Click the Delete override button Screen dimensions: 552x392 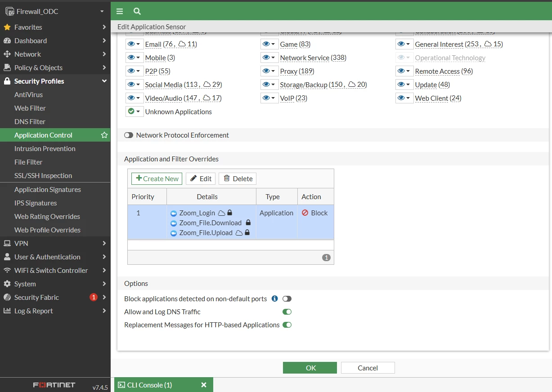pos(238,178)
